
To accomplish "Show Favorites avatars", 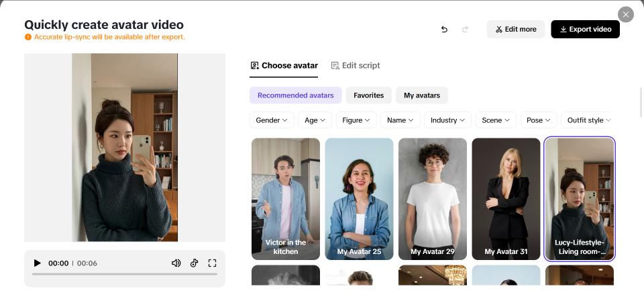I will click(368, 95).
